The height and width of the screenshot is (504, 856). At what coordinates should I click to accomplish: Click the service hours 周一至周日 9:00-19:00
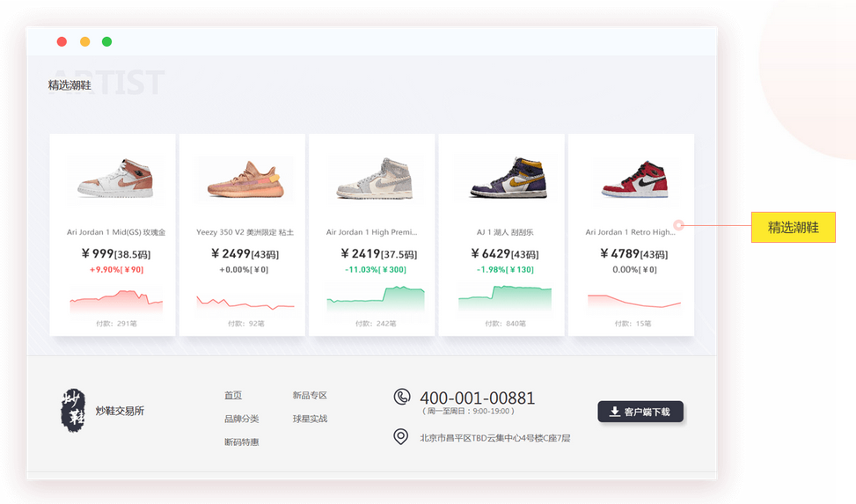[468, 411]
